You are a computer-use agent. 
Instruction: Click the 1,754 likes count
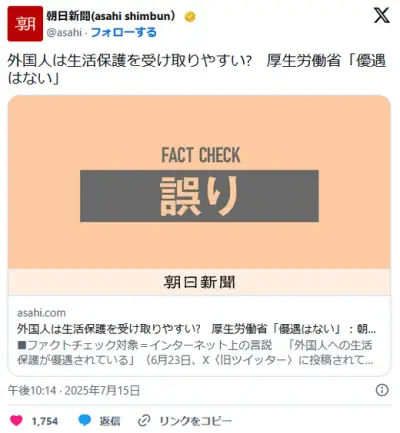pos(45,421)
